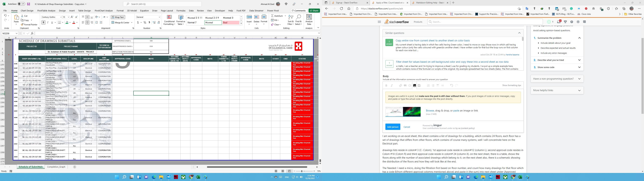
Task: Toggle Bold formatting in Excel
Action: click(43, 22)
